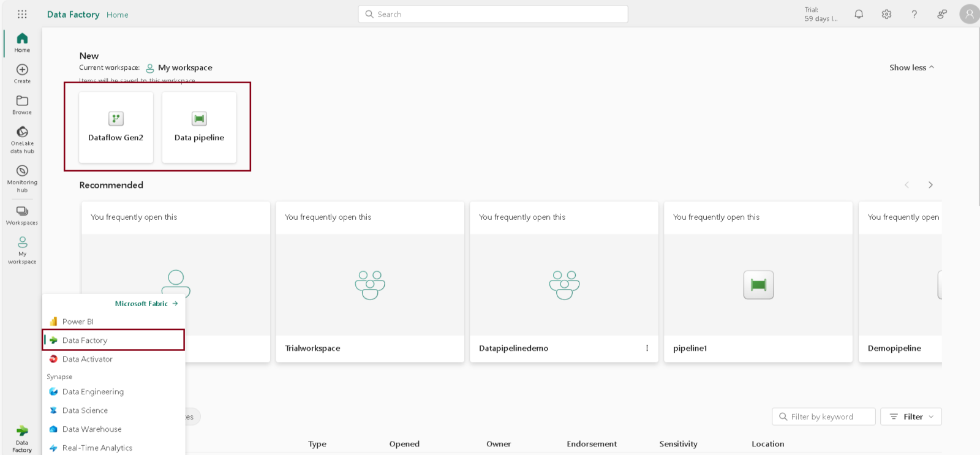Select Data Factory in switcher menu
The width and height of the screenshot is (980, 455).
113,340
